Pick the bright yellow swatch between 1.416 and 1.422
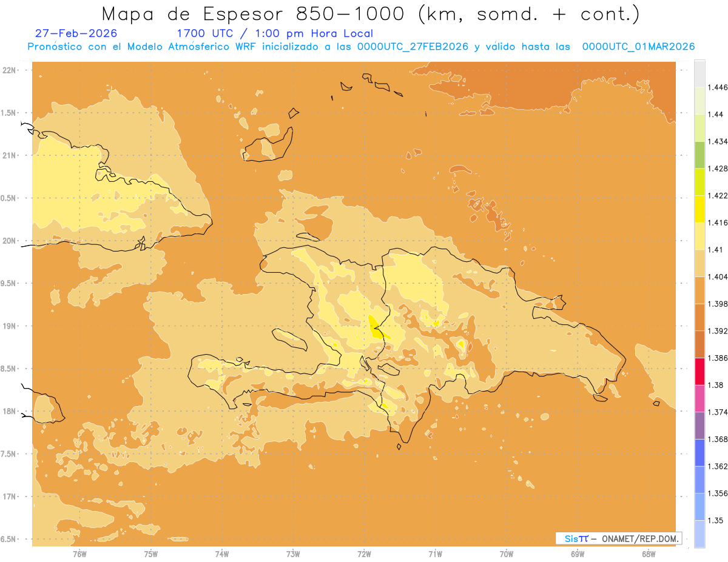The width and height of the screenshot is (728, 562). [x=699, y=209]
